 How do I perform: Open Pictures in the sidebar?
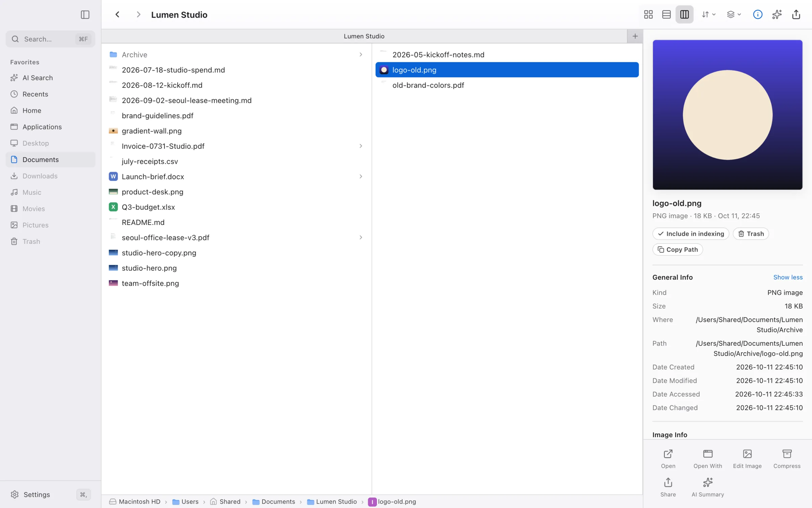click(x=50, y=225)
